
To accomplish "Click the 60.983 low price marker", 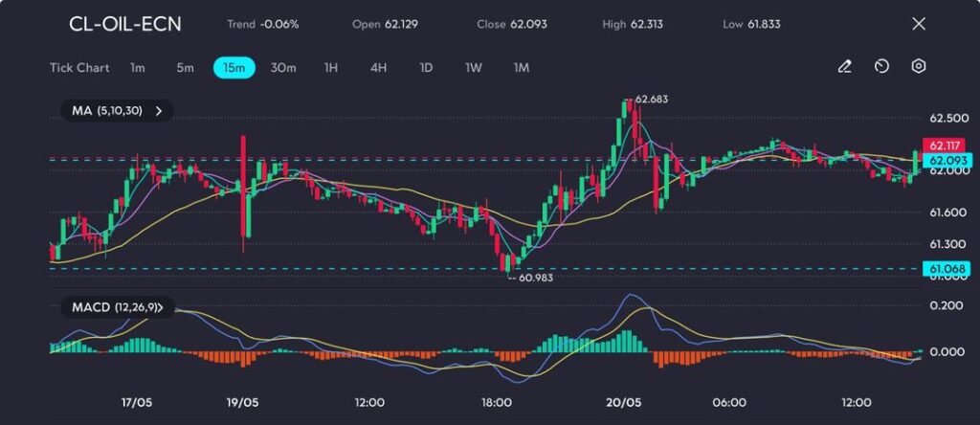I will [536, 277].
